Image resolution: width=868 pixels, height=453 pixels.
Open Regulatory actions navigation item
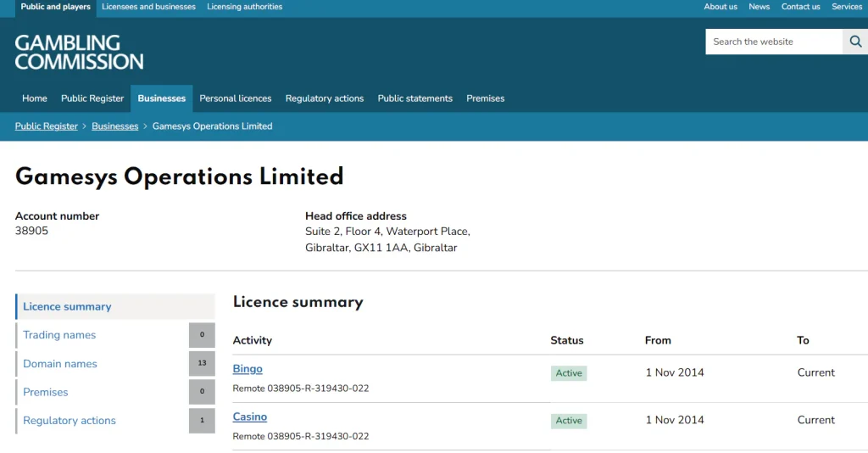click(x=325, y=98)
